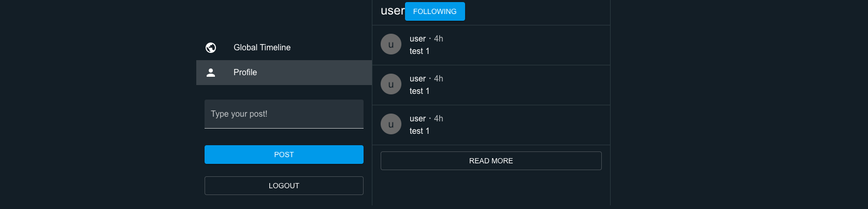Click the username in the second post
868x209 pixels.
pos(417,79)
